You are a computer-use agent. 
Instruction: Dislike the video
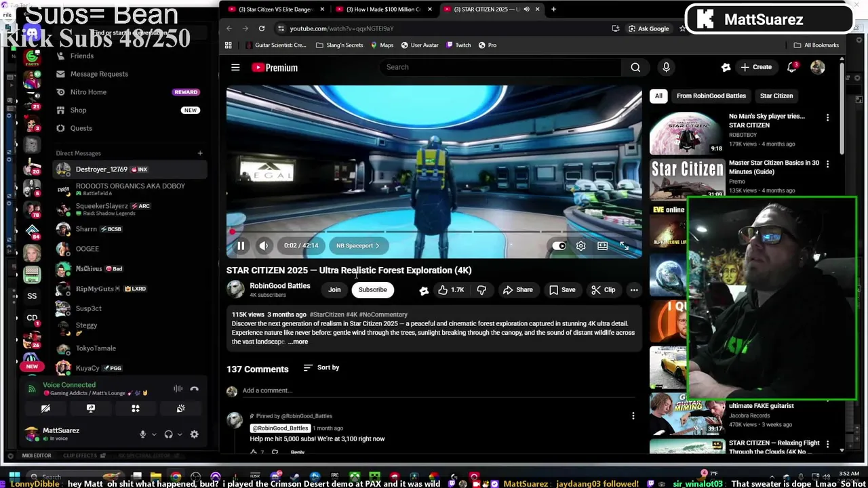(x=481, y=289)
